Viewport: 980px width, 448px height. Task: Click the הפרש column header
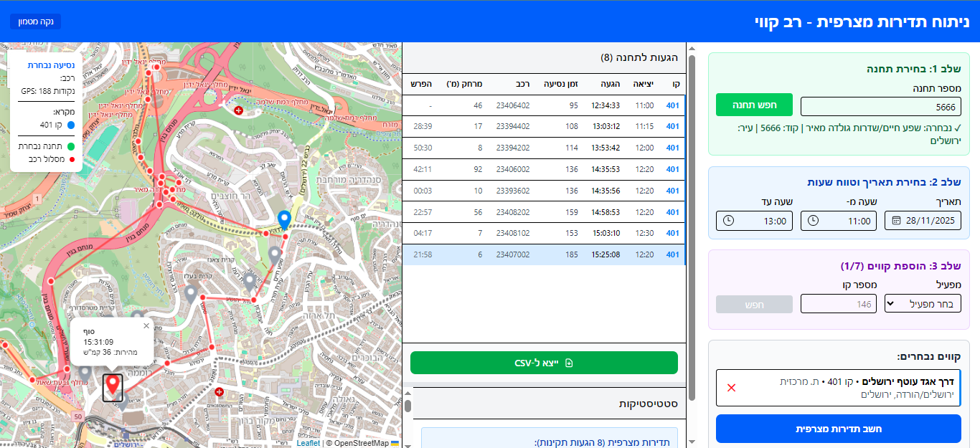pyautogui.click(x=421, y=84)
